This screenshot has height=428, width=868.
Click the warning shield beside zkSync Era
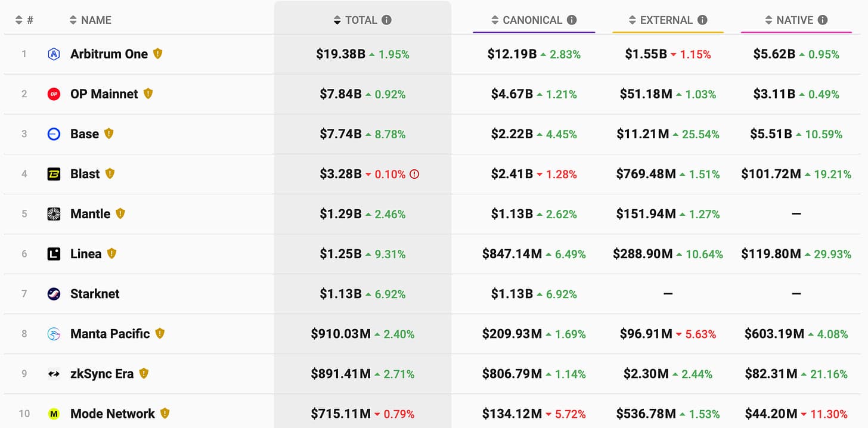click(x=144, y=373)
